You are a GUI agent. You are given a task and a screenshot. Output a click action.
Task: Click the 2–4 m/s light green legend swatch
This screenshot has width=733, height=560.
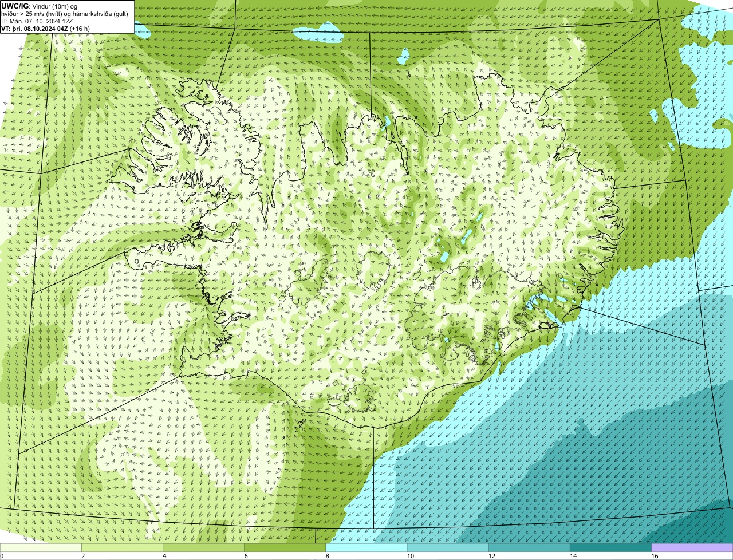(122, 547)
